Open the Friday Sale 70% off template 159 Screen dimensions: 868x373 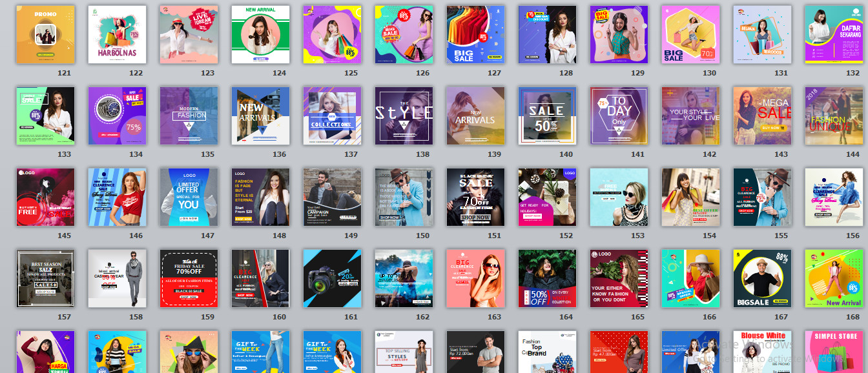pyautogui.click(x=189, y=279)
